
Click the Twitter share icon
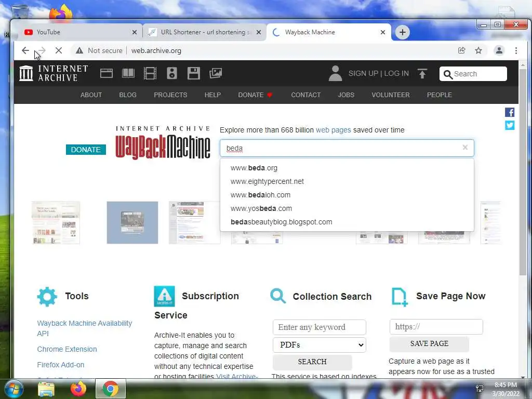tap(510, 125)
